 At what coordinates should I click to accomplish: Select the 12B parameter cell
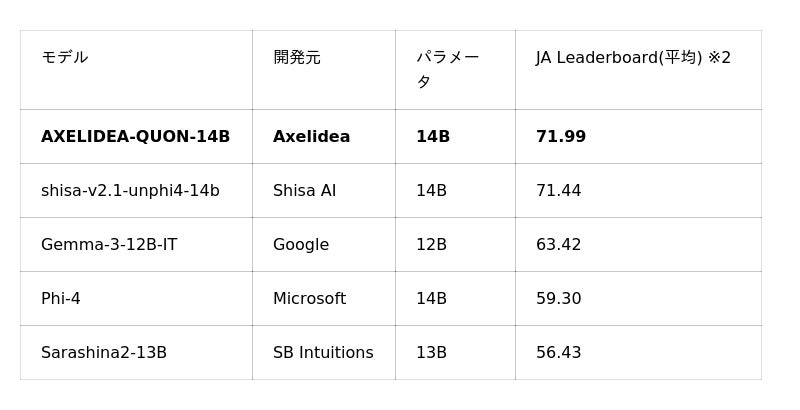pos(431,245)
